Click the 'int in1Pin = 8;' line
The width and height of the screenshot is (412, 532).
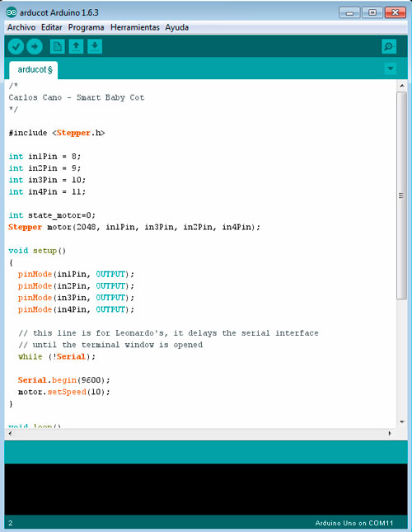tap(44, 157)
